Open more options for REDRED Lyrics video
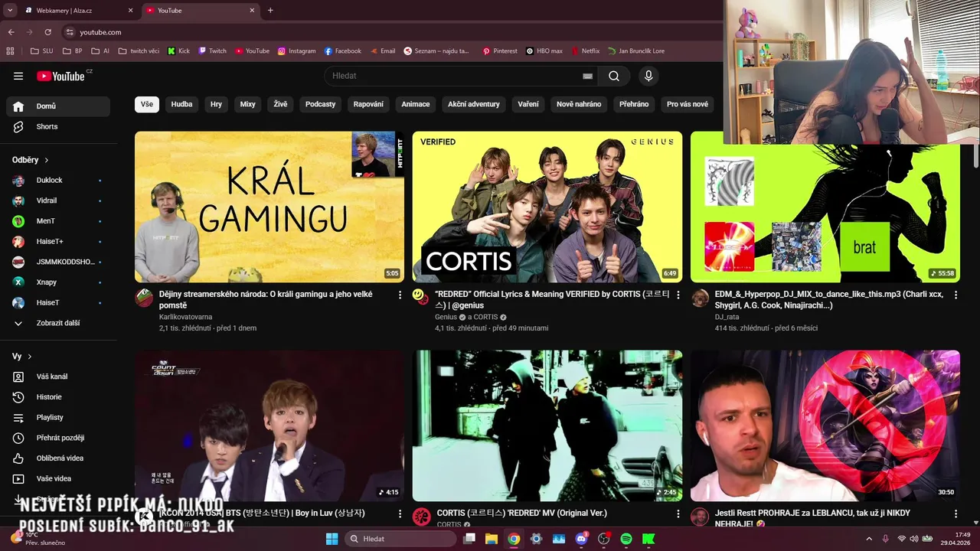Screen dimensions: 980x551 [678, 295]
